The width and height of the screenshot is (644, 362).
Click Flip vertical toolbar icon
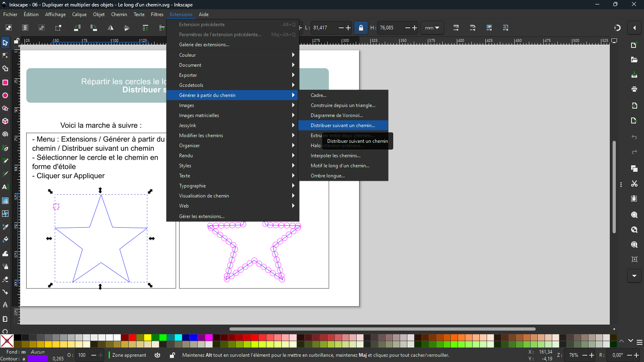[127, 28]
